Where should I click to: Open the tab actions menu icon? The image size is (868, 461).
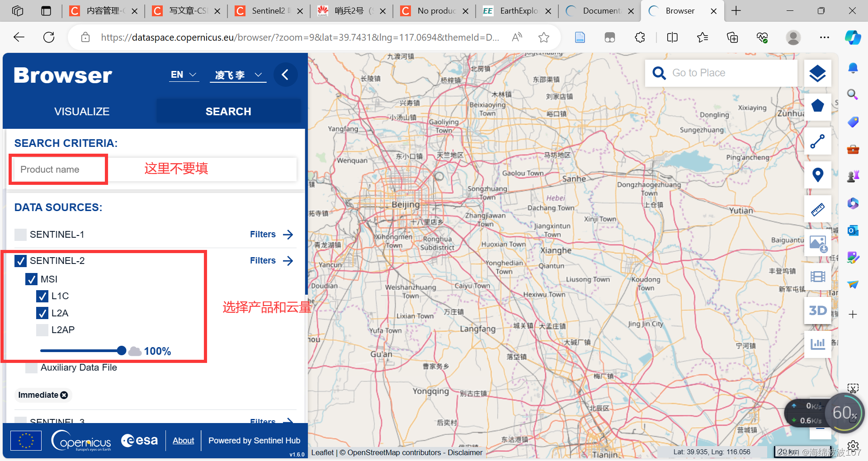[x=46, y=11]
